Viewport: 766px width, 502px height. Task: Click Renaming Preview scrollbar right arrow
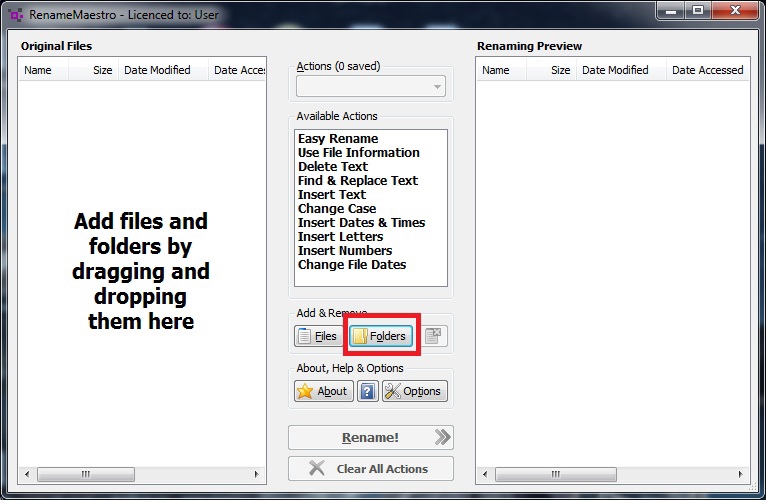click(x=740, y=474)
